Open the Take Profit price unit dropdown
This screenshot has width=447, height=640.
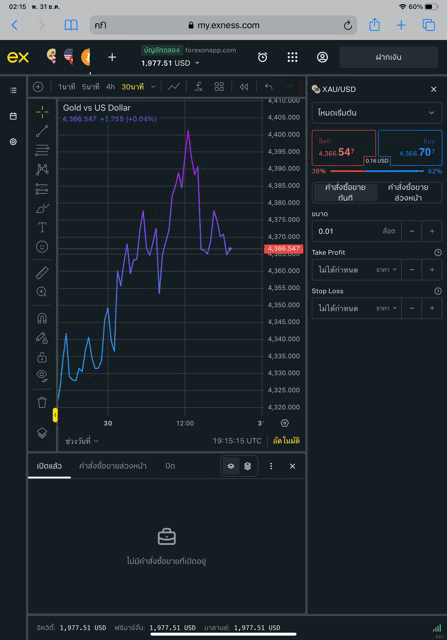click(387, 270)
